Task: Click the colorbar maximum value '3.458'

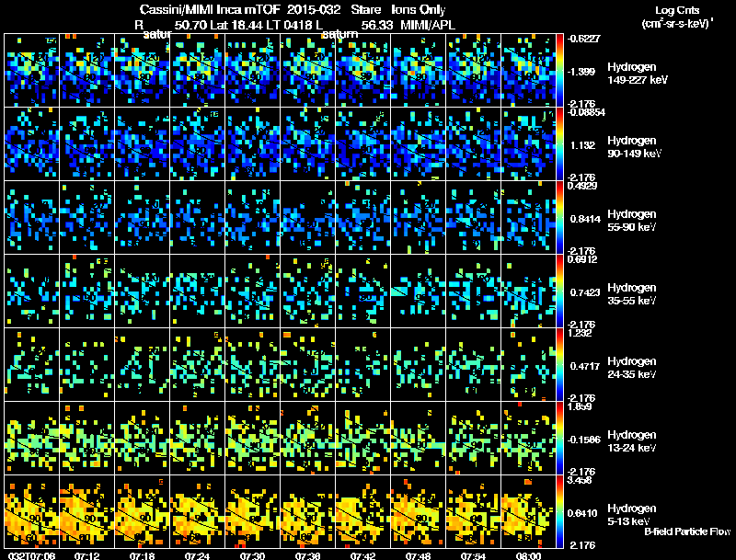Action: pyautogui.click(x=580, y=480)
